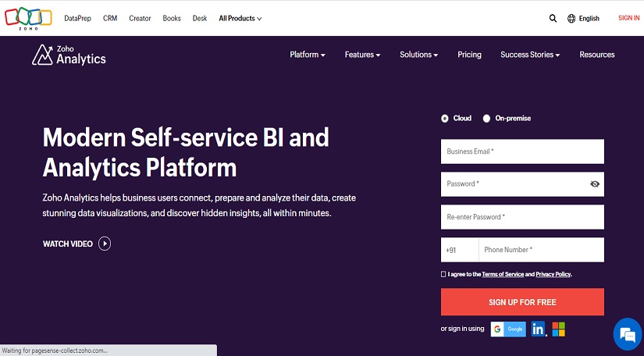Click the headline 'Modern Self-service BI and Analytics Platform'

coord(186,152)
